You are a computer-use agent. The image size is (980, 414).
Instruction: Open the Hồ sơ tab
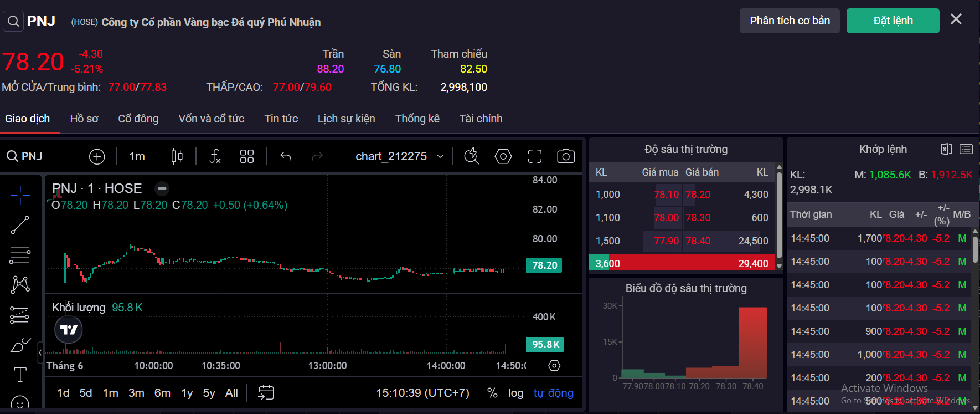coord(84,119)
